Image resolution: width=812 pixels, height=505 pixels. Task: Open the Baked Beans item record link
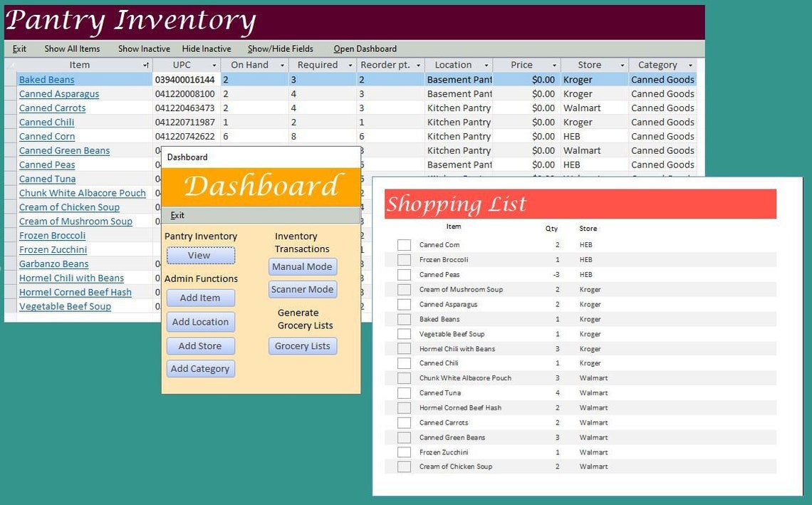[x=47, y=79]
